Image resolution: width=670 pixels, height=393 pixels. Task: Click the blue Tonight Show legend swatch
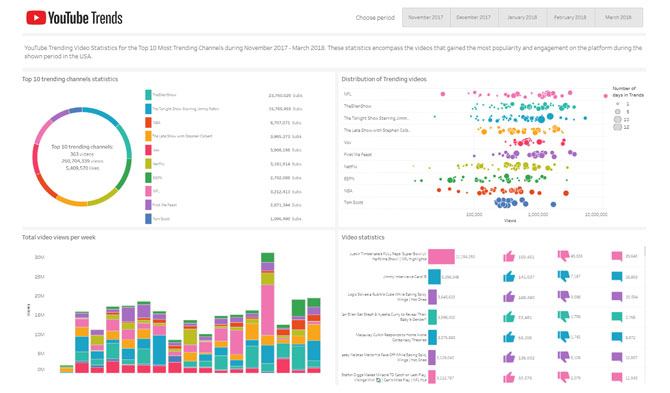click(x=148, y=109)
